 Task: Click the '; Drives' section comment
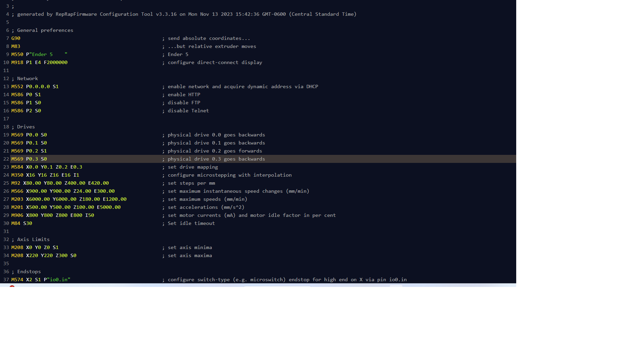tap(23, 127)
